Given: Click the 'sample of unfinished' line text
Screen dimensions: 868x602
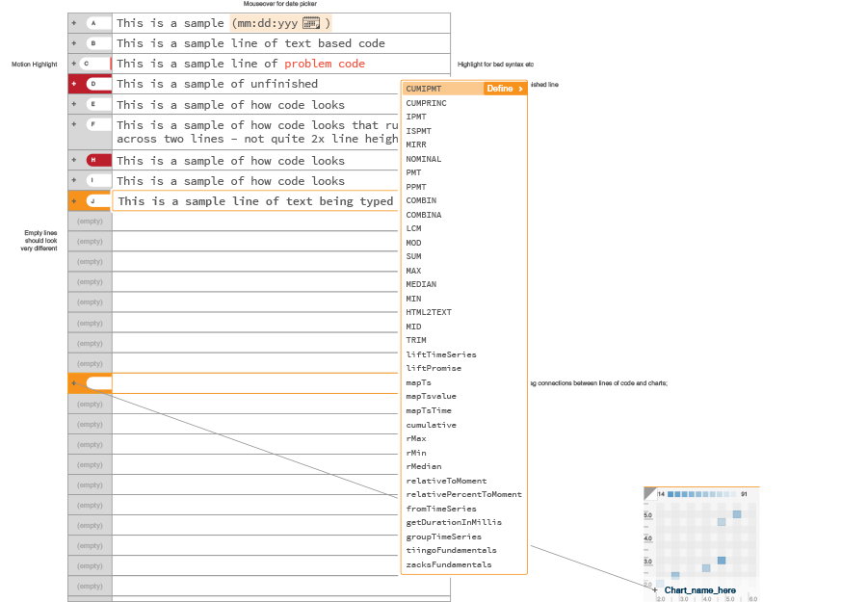Looking at the screenshot, I should tap(217, 84).
